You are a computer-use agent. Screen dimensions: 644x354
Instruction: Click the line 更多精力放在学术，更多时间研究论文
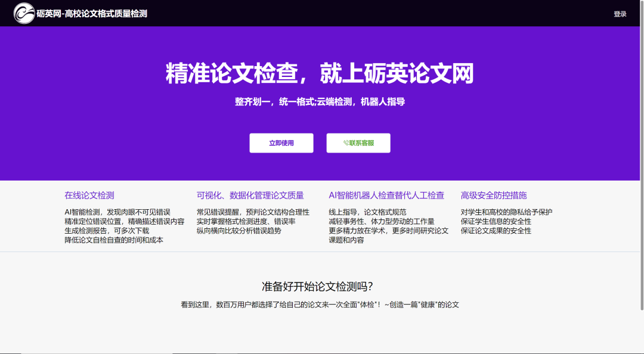(389, 231)
